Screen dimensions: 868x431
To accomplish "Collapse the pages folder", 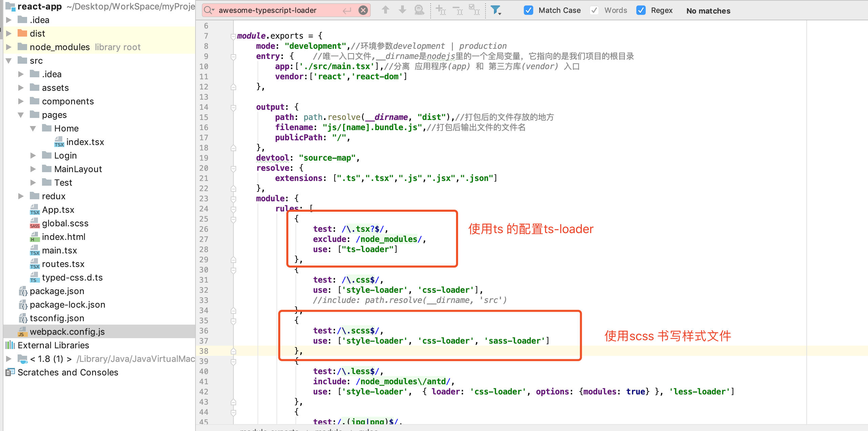I will pos(21,115).
